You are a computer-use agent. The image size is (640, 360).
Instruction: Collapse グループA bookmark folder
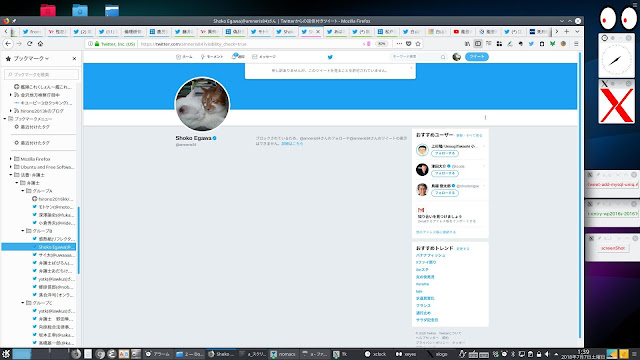pyautogui.click(x=23, y=191)
